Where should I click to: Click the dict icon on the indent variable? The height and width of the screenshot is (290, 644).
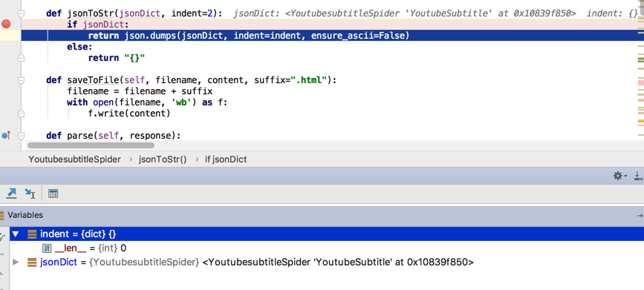(x=32, y=234)
